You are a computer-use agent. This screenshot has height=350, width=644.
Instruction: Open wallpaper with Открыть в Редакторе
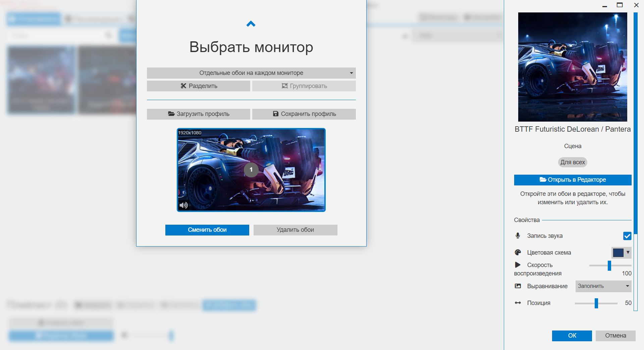click(573, 180)
